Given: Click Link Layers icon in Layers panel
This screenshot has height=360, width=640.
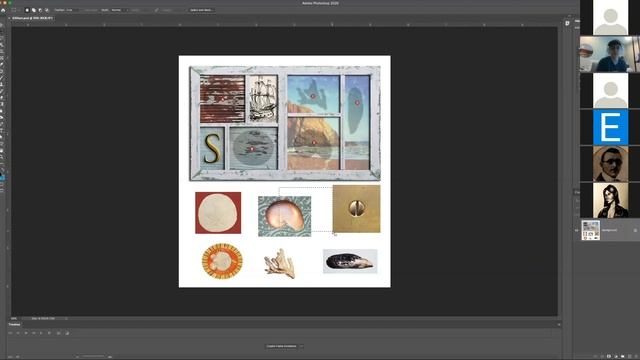Looking at the screenshot, I should (595, 356).
